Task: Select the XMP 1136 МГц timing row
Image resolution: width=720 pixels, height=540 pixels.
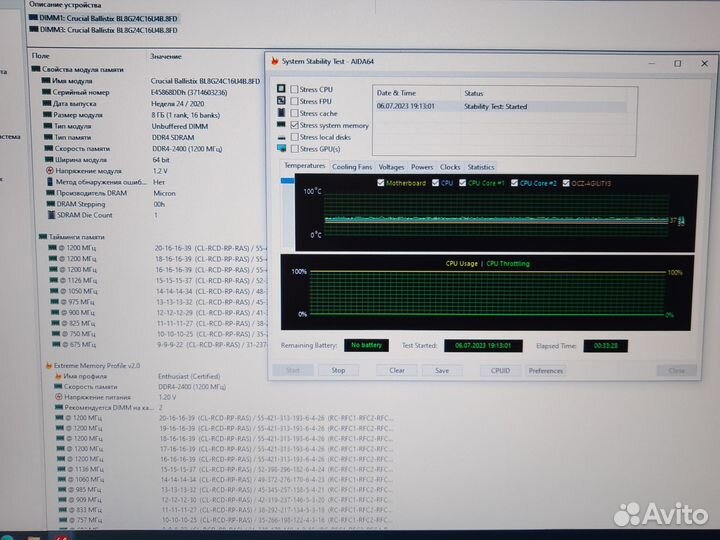Action: (225, 469)
